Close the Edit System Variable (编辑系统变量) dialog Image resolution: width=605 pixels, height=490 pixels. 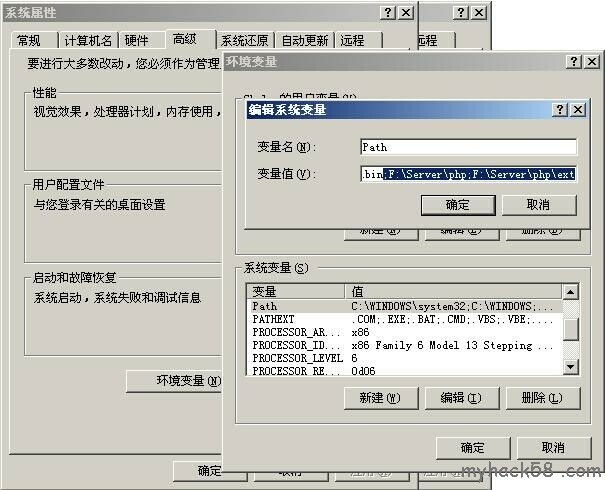pyautogui.click(x=577, y=110)
